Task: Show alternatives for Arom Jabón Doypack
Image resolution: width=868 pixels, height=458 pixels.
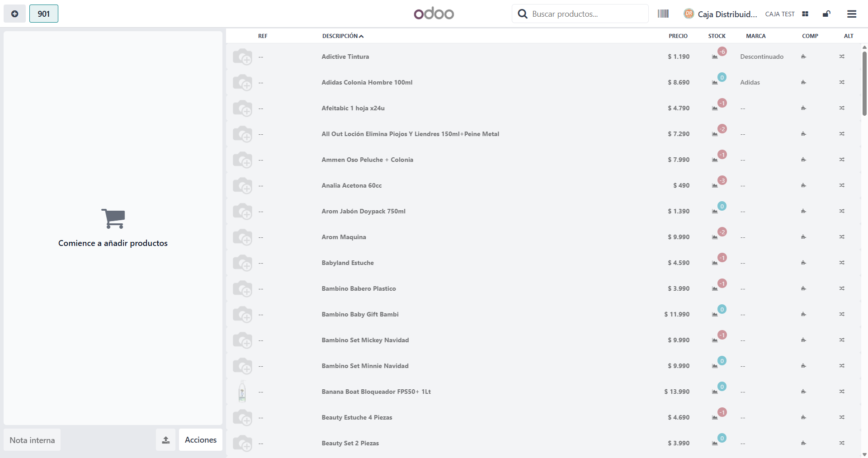Action: coord(842,211)
